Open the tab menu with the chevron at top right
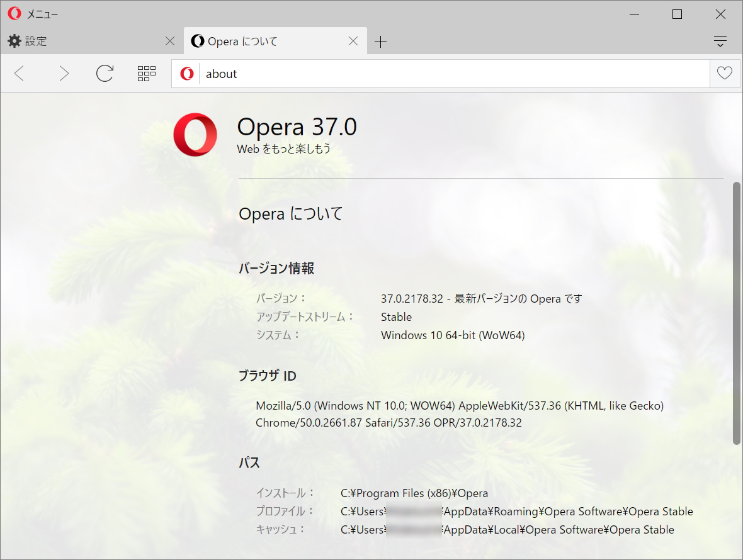The height and width of the screenshot is (560, 743). coord(720,41)
